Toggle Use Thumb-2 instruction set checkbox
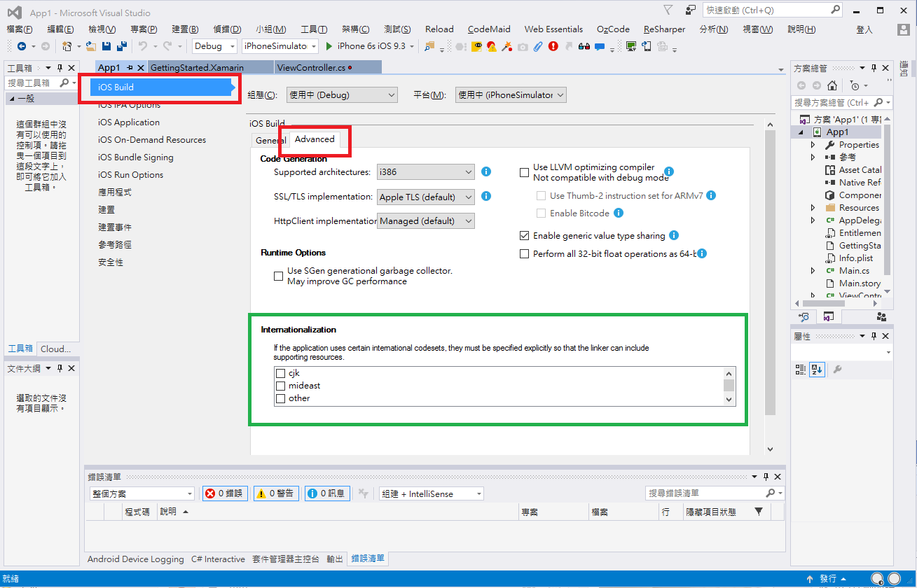917x588 pixels. [541, 196]
